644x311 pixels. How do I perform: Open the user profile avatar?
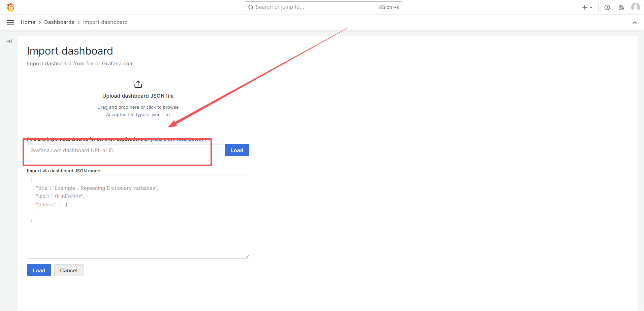[x=635, y=7]
